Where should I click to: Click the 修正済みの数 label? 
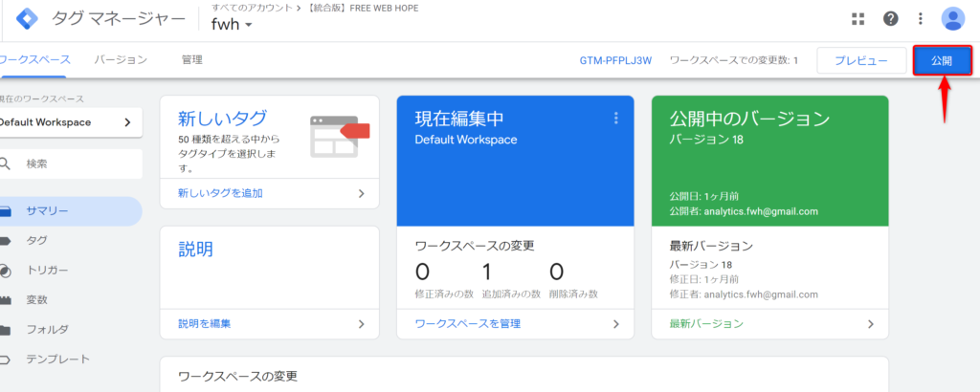(446, 294)
